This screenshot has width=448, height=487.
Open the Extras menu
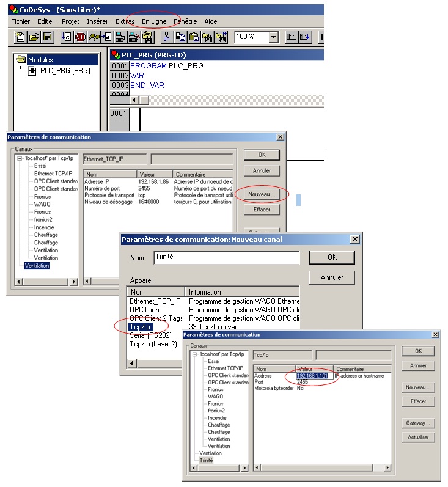click(x=125, y=21)
